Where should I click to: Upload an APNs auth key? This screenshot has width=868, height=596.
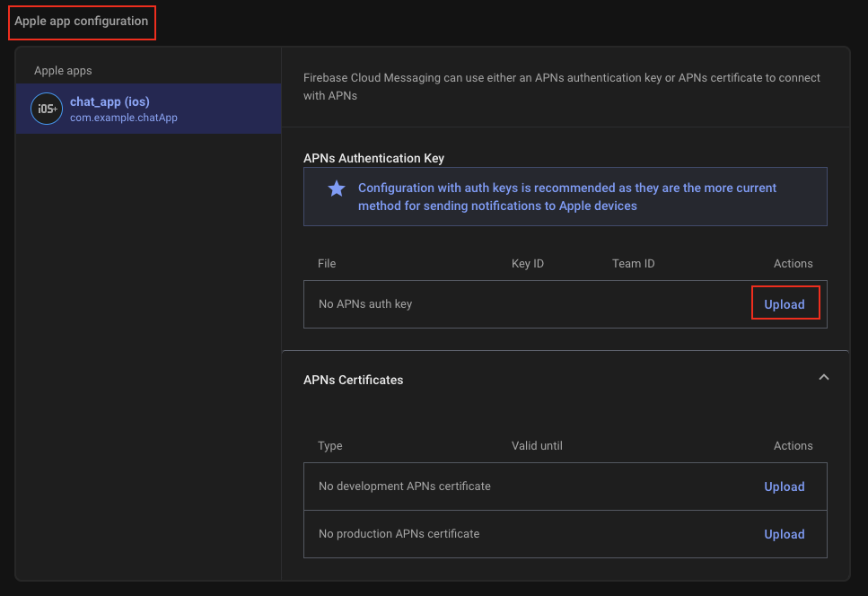[x=784, y=304]
